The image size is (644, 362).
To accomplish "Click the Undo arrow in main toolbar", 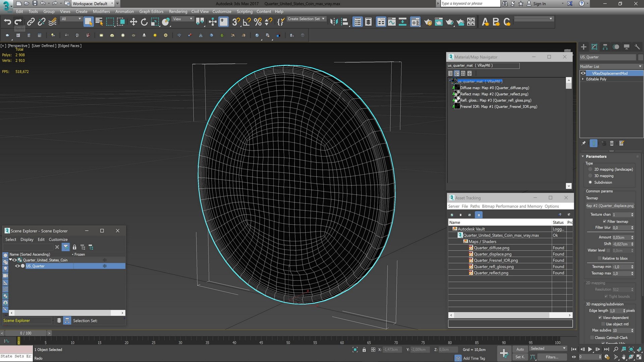I will coord(7,22).
